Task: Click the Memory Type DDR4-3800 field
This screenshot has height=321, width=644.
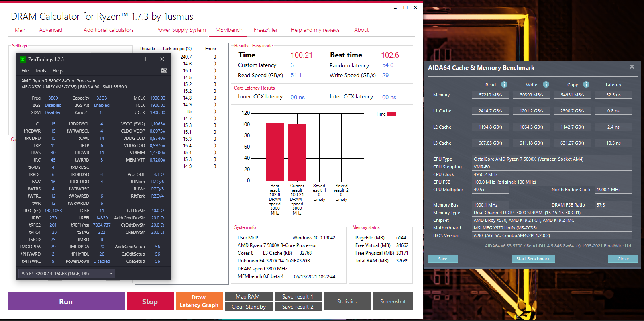Action: pos(552,213)
